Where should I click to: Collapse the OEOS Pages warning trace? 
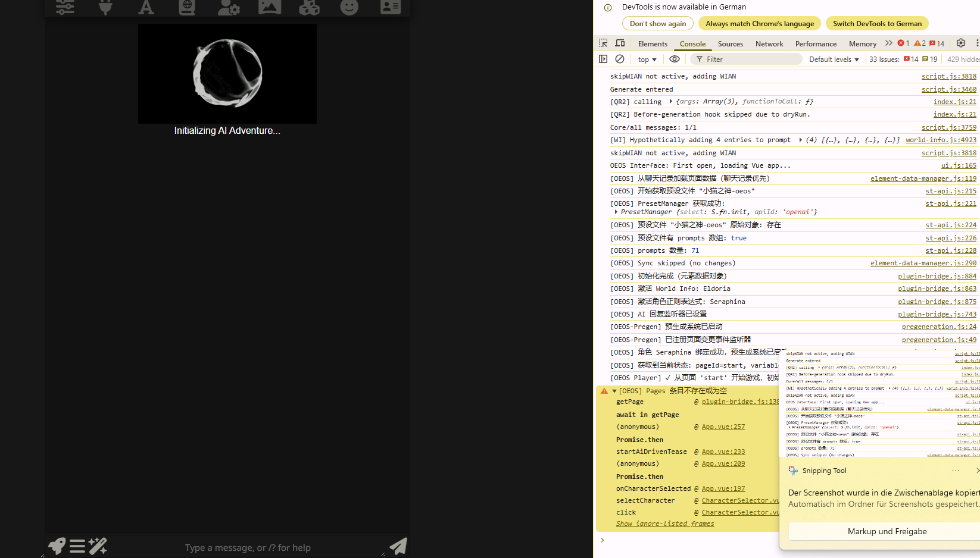[x=614, y=391]
